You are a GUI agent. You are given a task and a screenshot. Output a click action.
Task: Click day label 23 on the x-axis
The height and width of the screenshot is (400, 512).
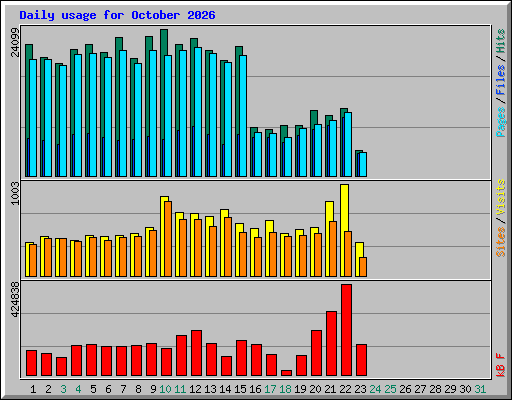[360, 389]
